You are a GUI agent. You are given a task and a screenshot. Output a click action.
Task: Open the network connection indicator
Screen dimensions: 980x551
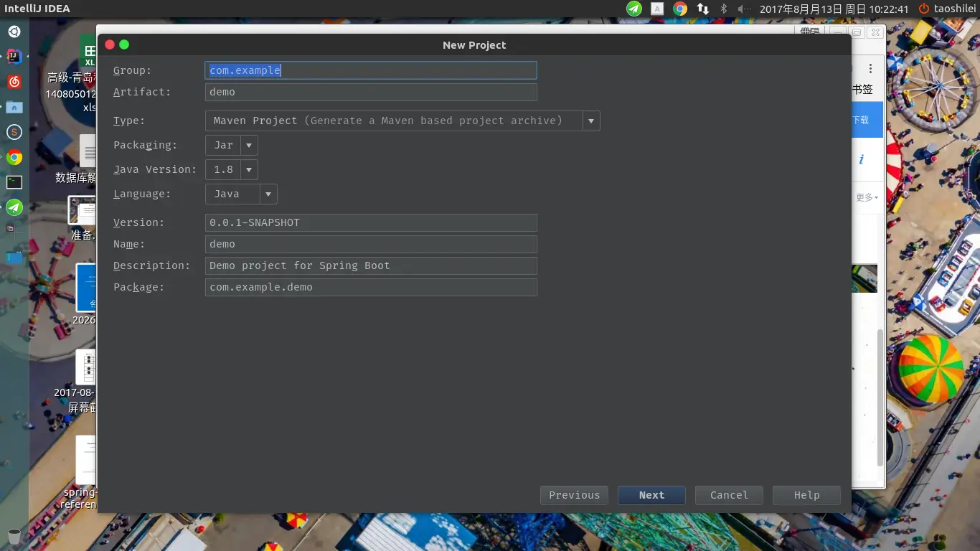point(703,9)
